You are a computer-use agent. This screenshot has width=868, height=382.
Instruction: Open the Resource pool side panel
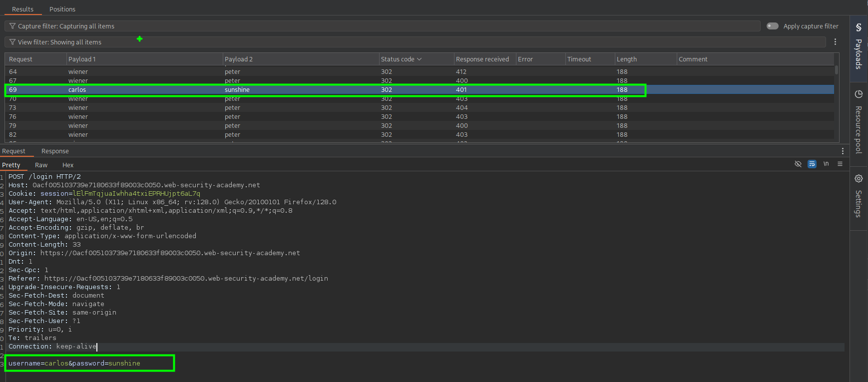(x=859, y=122)
